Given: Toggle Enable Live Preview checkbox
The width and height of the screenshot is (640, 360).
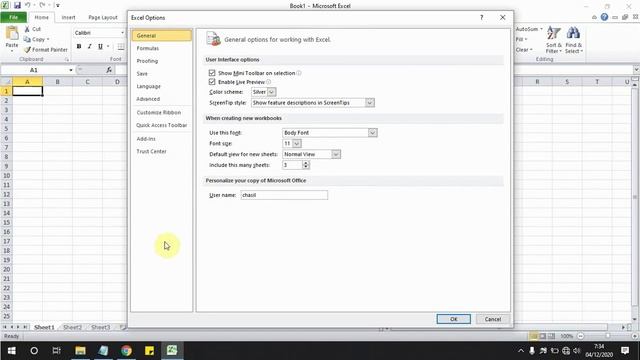Looking at the screenshot, I should (x=212, y=82).
